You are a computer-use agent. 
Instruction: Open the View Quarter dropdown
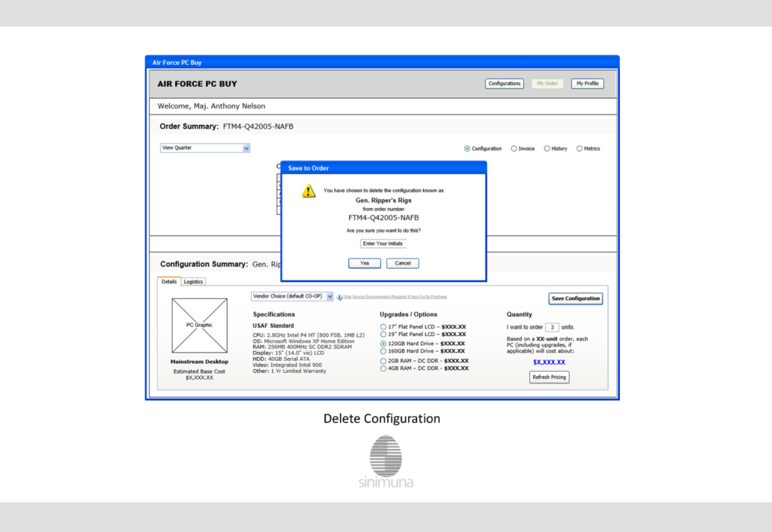(x=205, y=148)
